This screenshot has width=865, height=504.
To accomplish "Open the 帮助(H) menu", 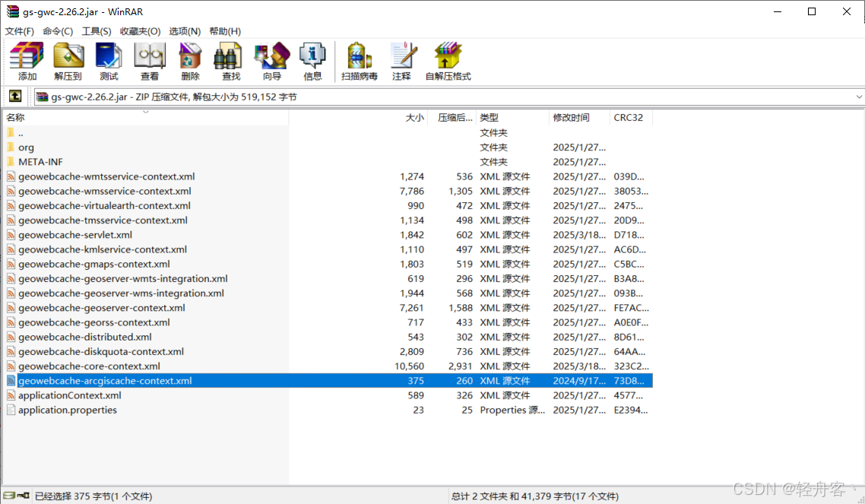I will click(x=225, y=31).
